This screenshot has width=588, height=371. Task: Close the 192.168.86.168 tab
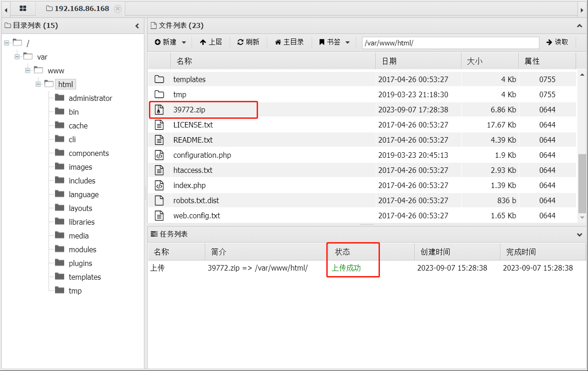pos(118,9)
